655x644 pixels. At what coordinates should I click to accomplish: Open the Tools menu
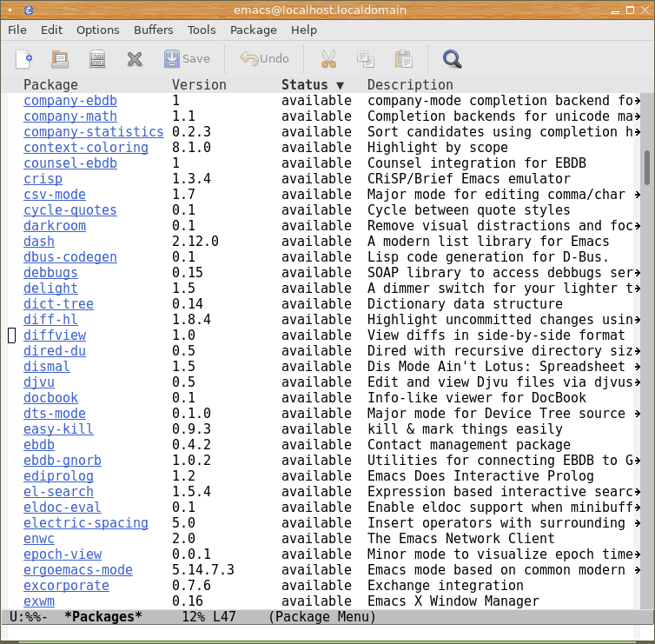(x=202, y=30)
